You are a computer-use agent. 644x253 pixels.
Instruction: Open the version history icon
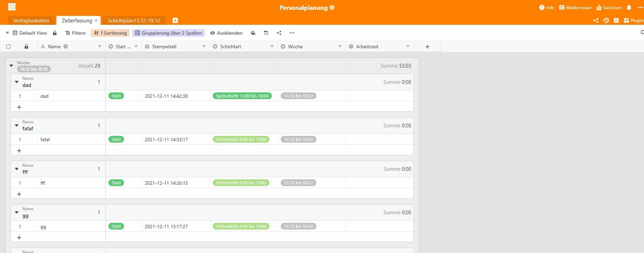606,20
